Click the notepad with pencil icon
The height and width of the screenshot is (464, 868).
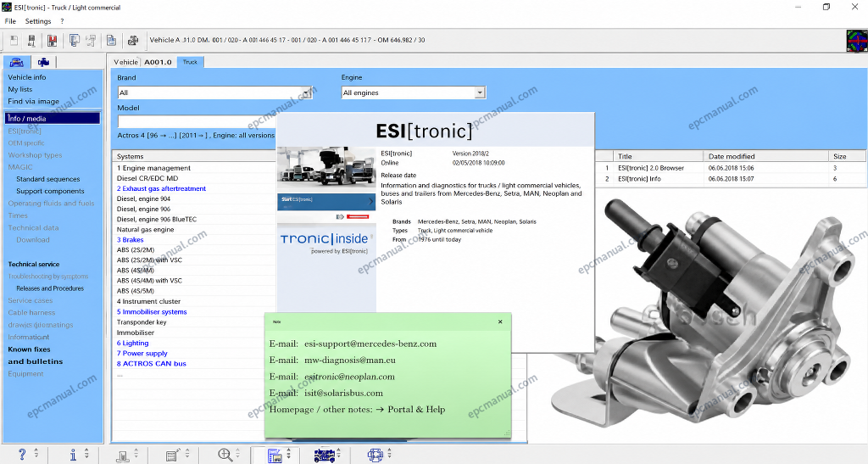click(173, 456)
